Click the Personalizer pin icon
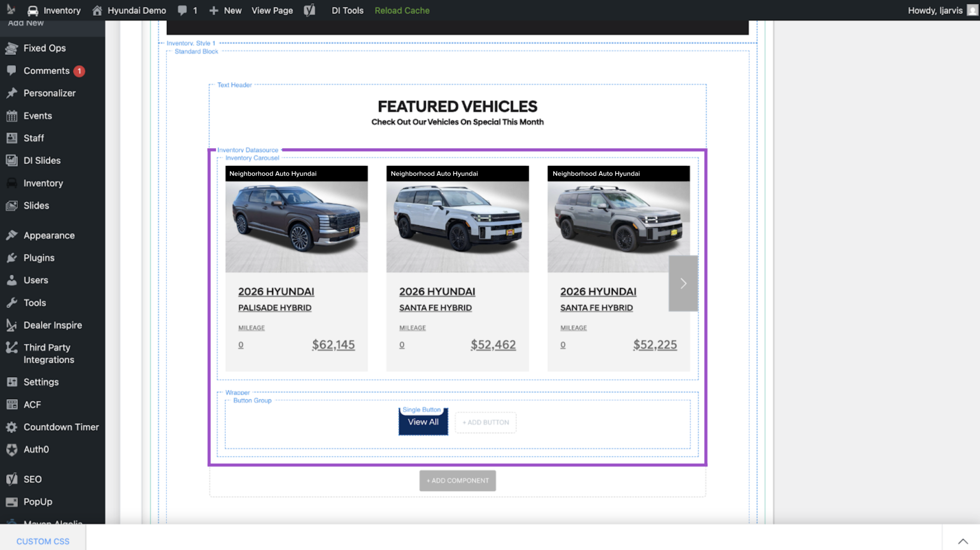 12,93
